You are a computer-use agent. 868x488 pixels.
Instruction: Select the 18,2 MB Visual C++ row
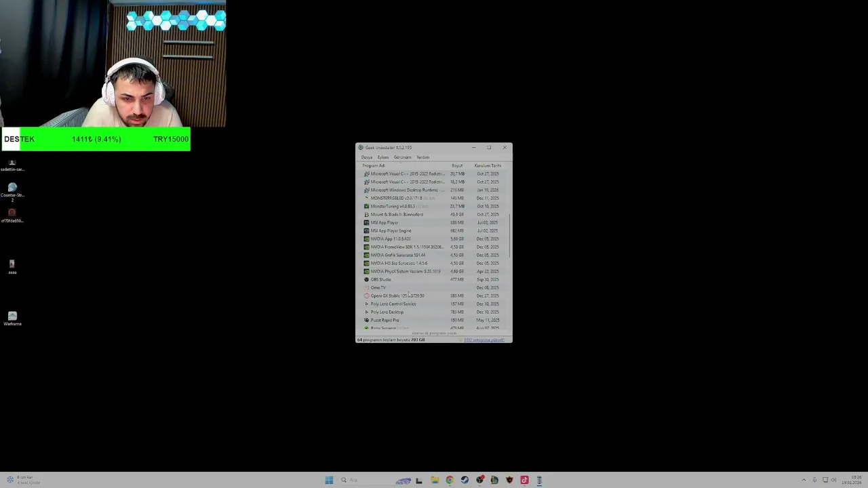[x=434, y=182]
